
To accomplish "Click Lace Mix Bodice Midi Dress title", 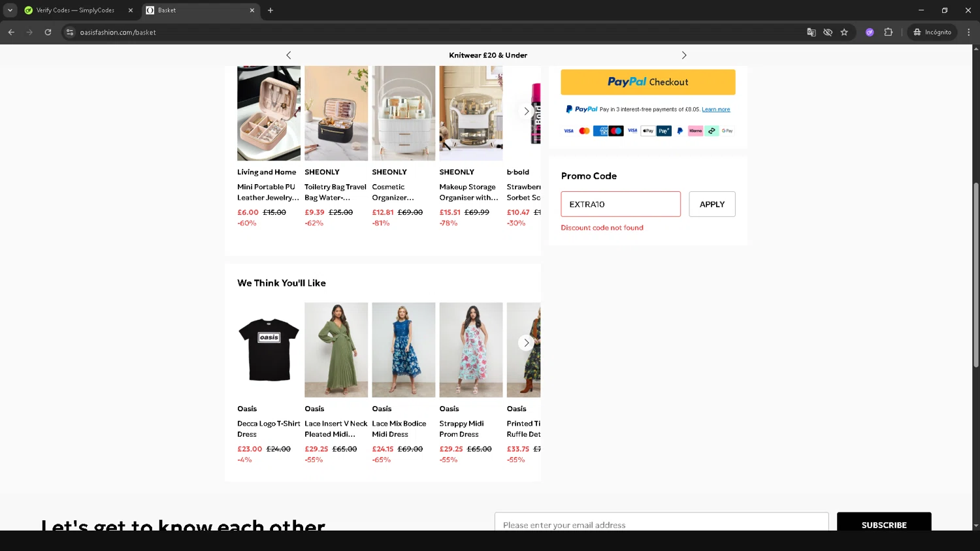I will [399, 429].
